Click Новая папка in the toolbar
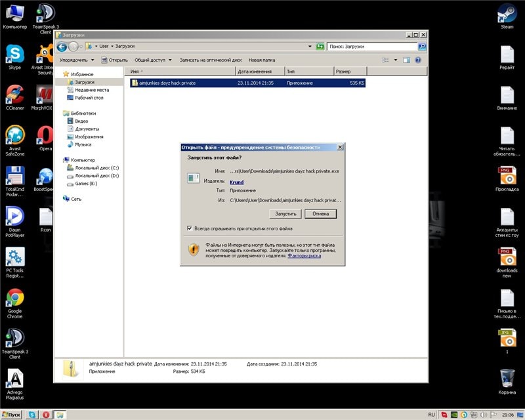The image size is (525, 420). [x=262, y=60]
